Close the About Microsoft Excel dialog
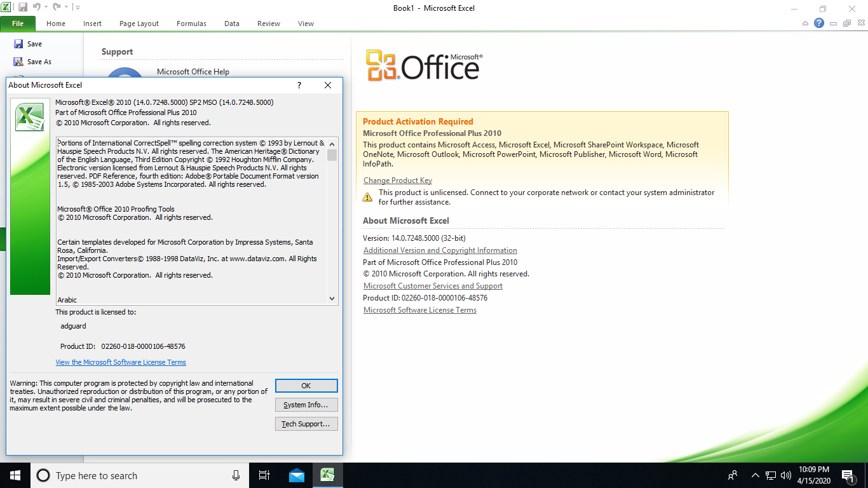 [x=328, y=85]
